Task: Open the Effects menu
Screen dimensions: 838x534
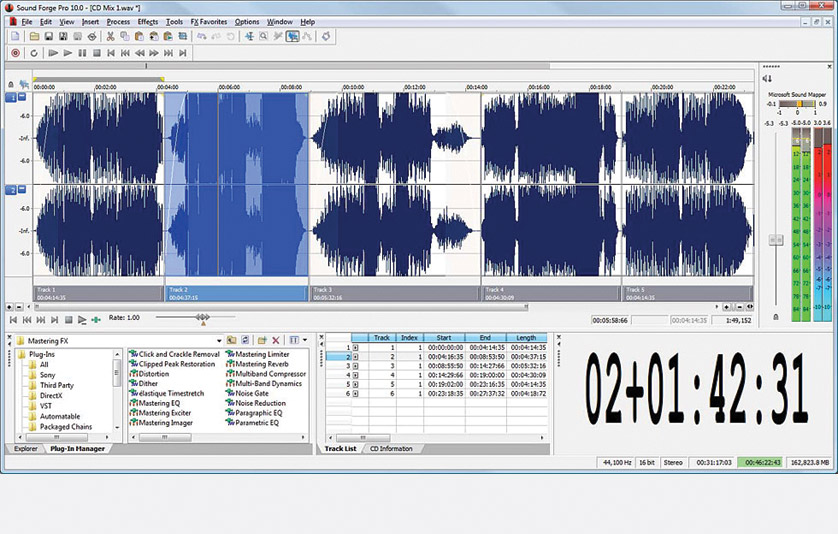Action: [x=147, y=21]
